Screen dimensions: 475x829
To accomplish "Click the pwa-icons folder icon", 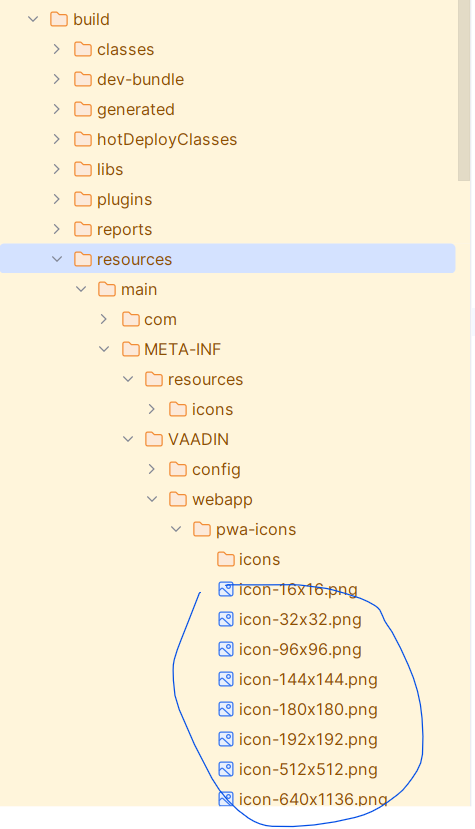I will [x=202, y=529].
